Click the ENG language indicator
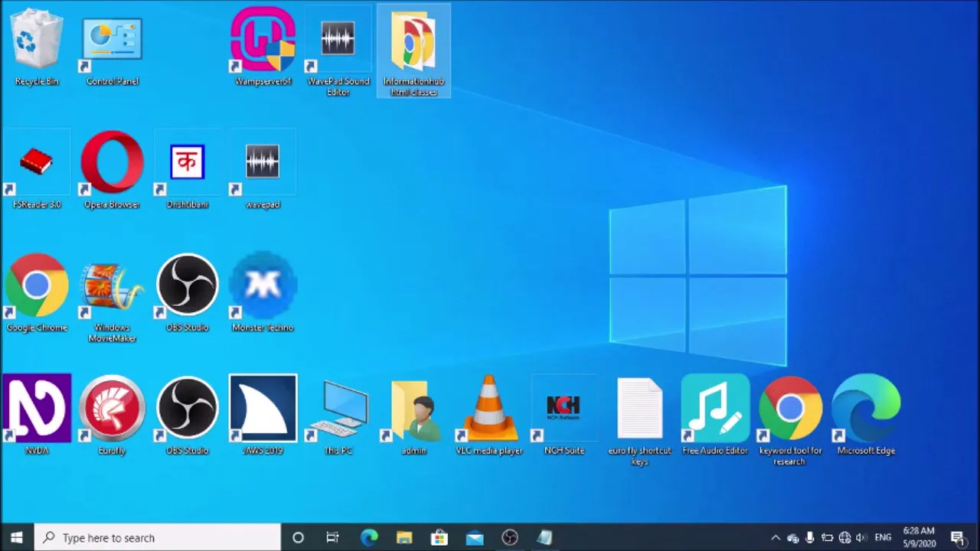The height and width of the screenshot is (551, 980). tap(883, 538)
